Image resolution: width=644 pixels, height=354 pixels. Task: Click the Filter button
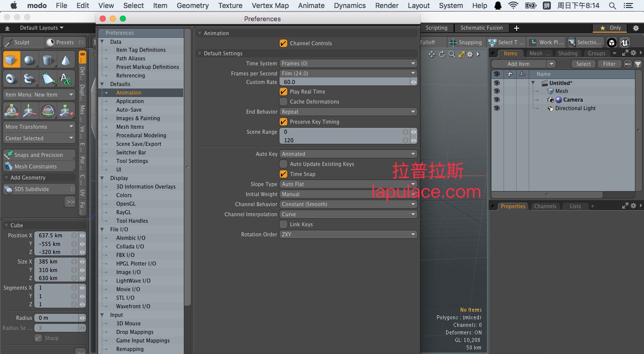click(609, 64)
